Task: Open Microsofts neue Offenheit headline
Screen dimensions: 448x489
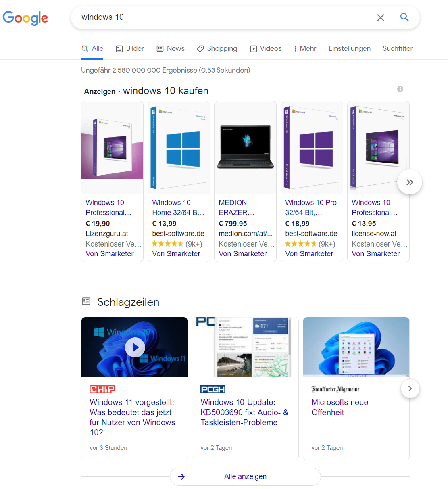Action: click(x=340, y=407)
